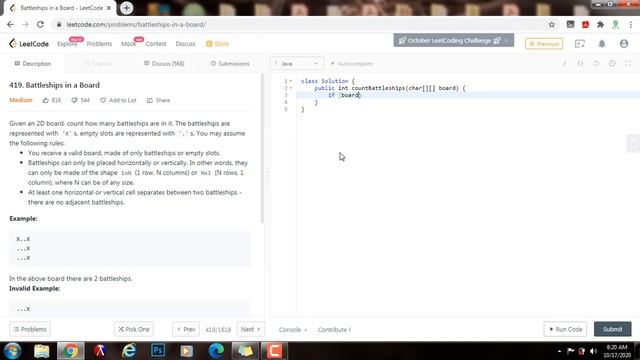640x360 pixels.
Task: Toggle fullscreen editor icon
Action: click(628, 64)
